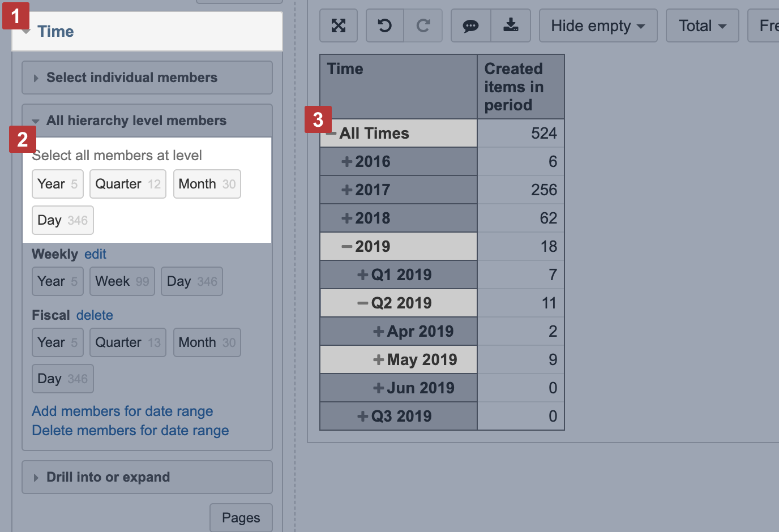Select Month 30 level in Fiscal hierarchy
Image resolution: width=779 pixels, height=532 pixels.
tap(207, 342)
